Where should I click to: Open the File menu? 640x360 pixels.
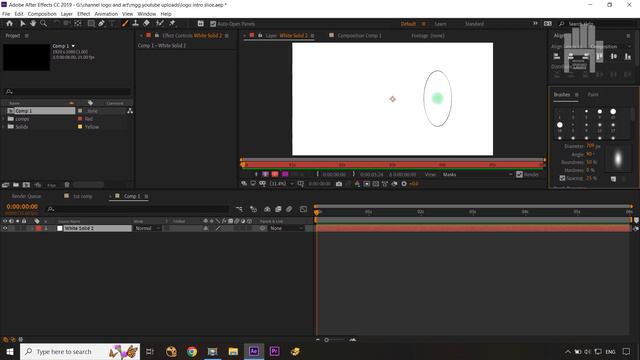point(6,14)
